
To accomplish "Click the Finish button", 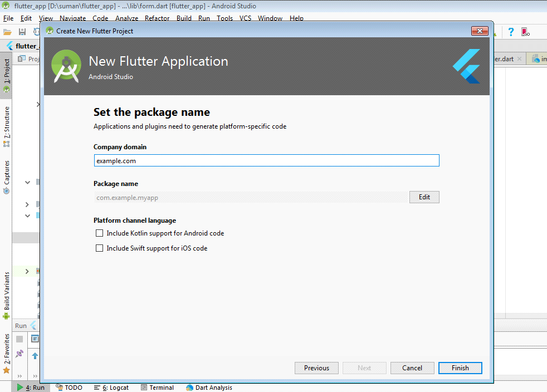I will pos(460,368).
